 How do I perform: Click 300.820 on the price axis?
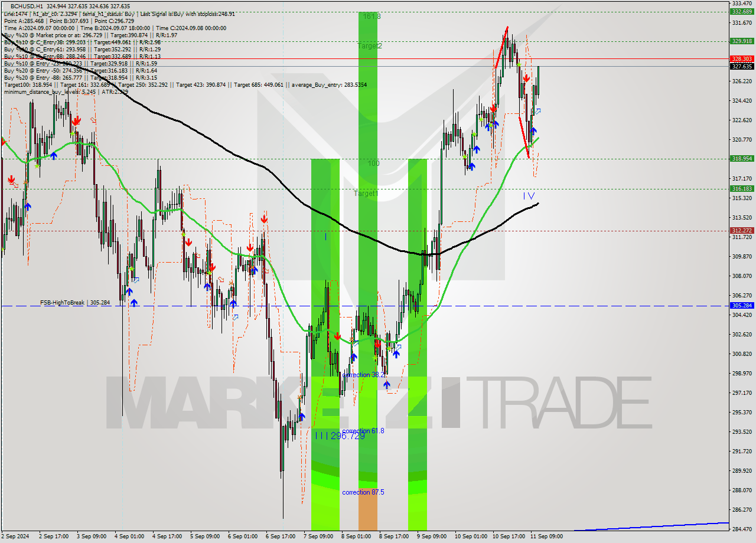[x=742, y=354]
